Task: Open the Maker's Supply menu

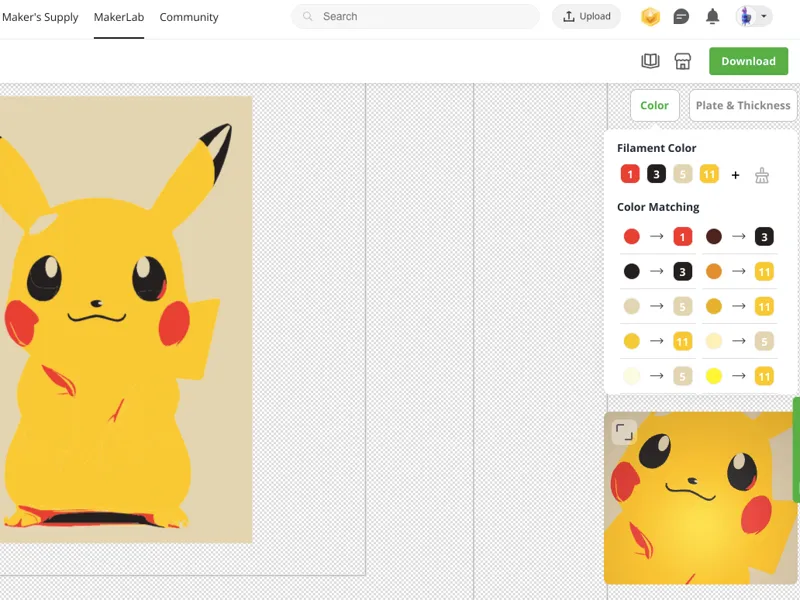Action: coord(40,17)
